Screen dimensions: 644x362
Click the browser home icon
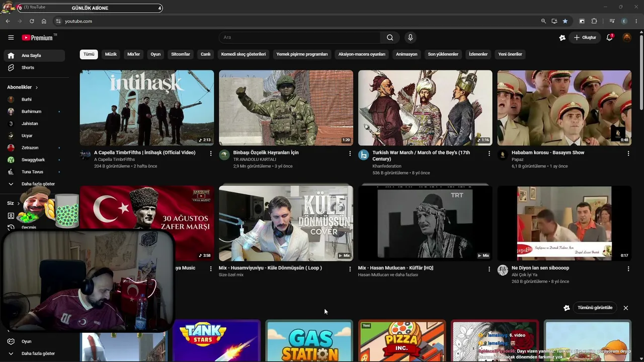44,21
